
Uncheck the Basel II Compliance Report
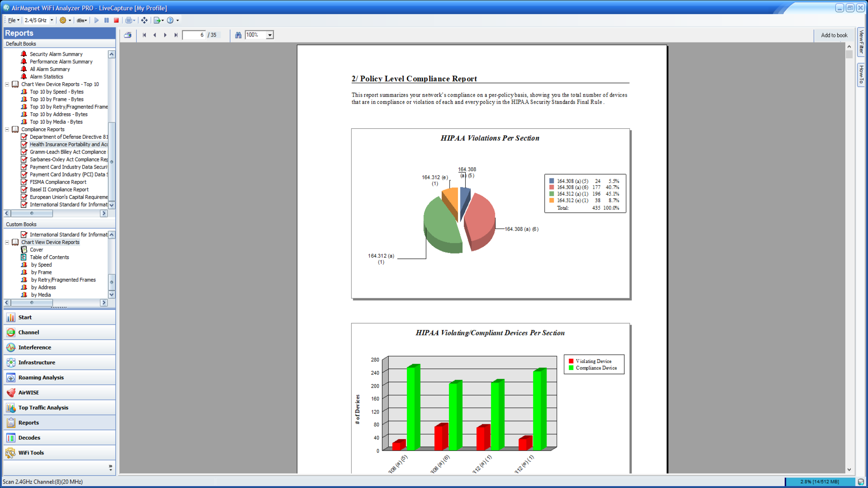24,189
